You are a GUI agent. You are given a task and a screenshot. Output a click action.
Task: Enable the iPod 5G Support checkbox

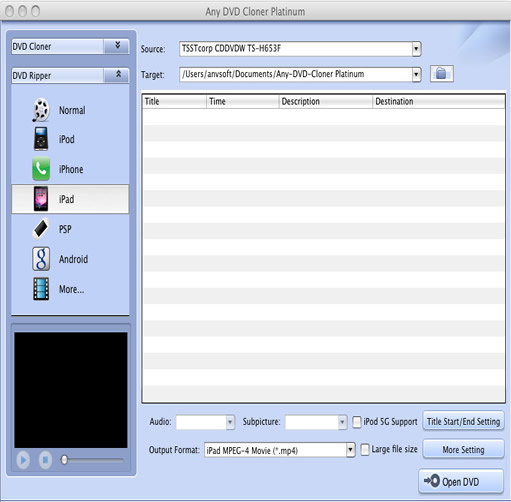pos(357,422)
